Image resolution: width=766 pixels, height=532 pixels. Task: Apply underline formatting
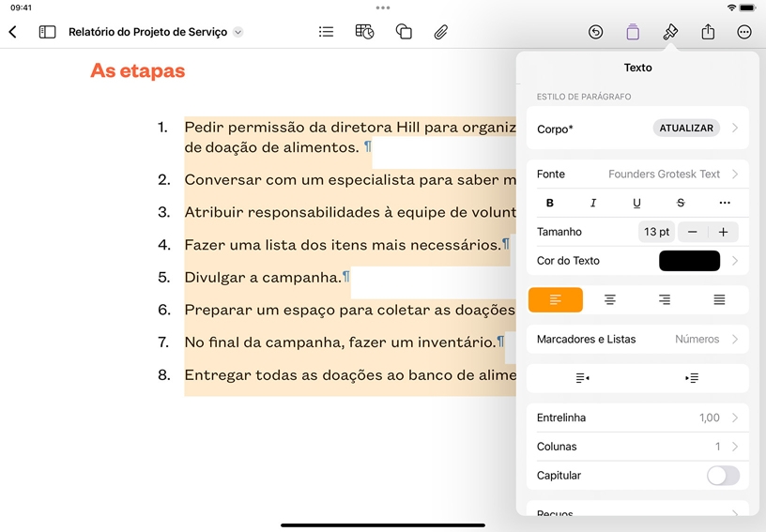point(636,203)
